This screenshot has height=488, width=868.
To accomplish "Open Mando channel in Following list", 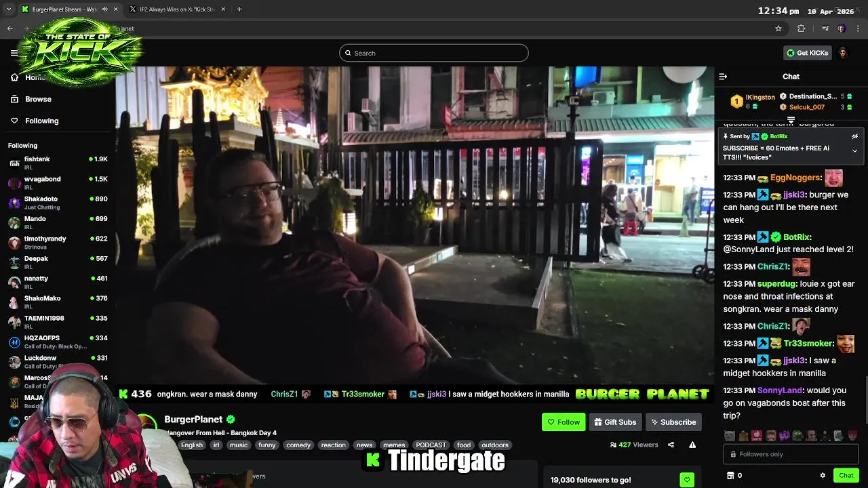I will coord(58,222).
